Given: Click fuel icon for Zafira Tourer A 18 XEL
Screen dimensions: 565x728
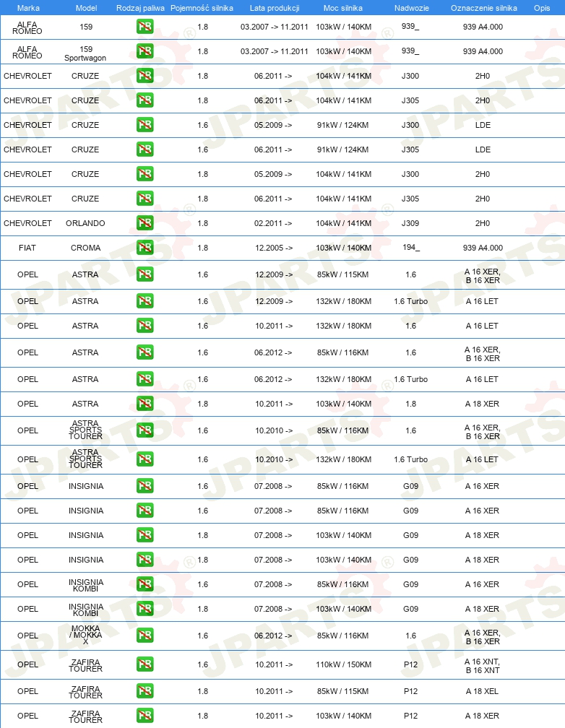Looking at the screenshot, I should pos(145,691).
